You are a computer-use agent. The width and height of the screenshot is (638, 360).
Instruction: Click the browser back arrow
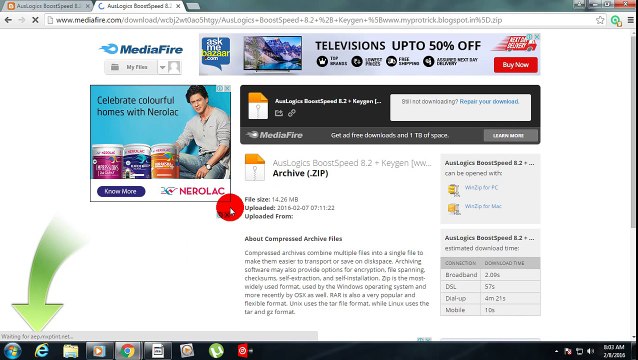(8, 20)
